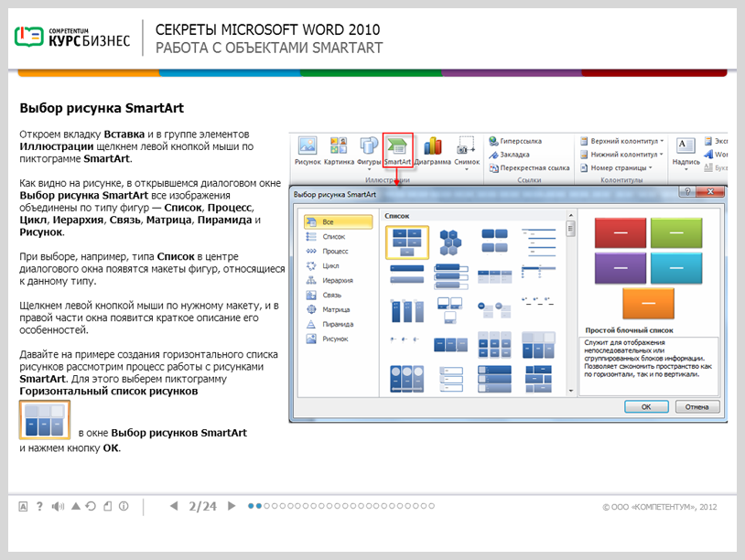Go to the next slide arrow
745x560 pixels.
coord(232,506)
